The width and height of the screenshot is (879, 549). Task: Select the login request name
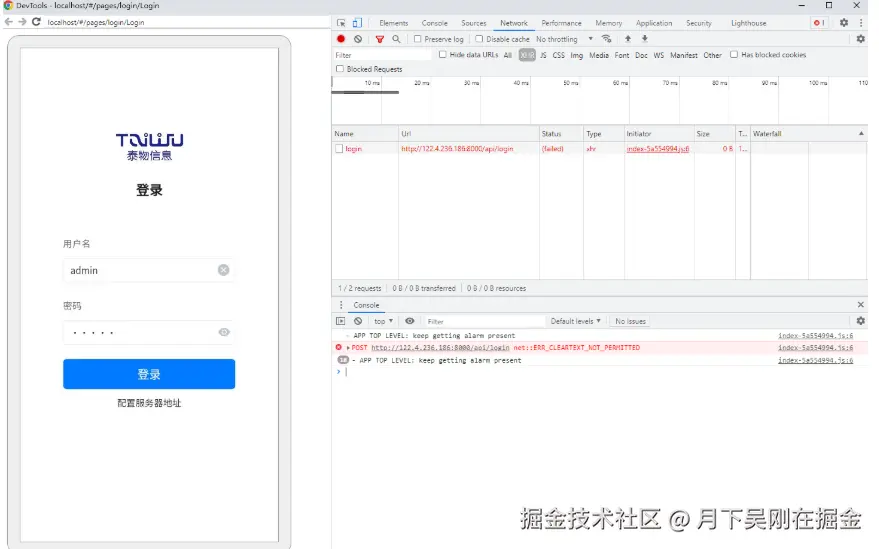pyautogui.click(x=353, y=149)
